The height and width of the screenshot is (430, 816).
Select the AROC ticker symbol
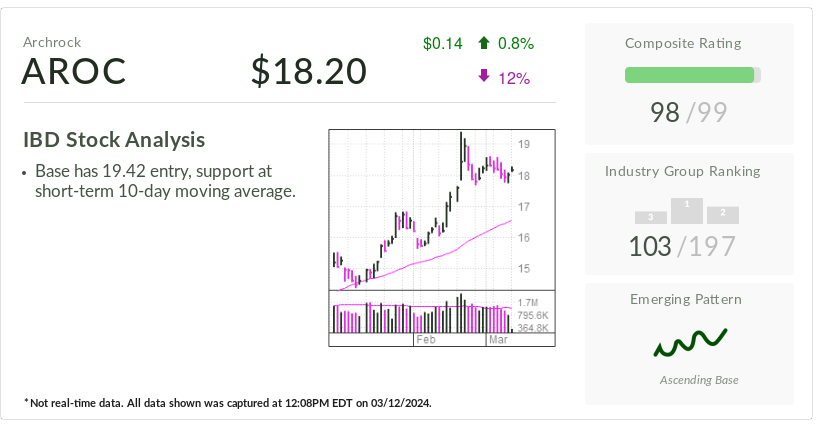click(x=74, y=72)
